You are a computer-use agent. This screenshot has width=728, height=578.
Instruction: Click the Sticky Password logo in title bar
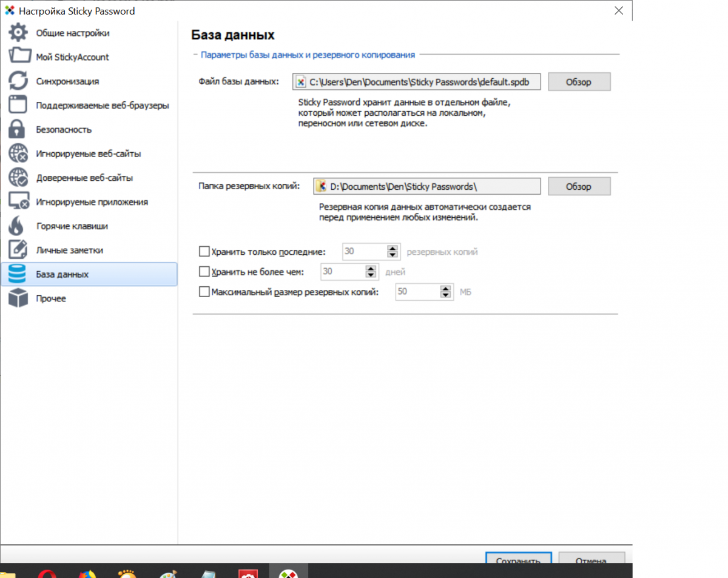tap(10, 11)
